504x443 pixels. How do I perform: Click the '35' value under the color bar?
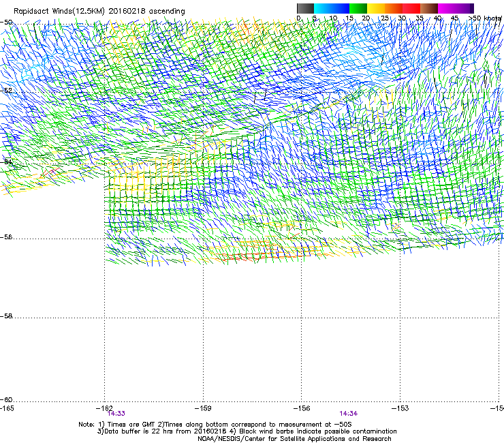point(420,18)
